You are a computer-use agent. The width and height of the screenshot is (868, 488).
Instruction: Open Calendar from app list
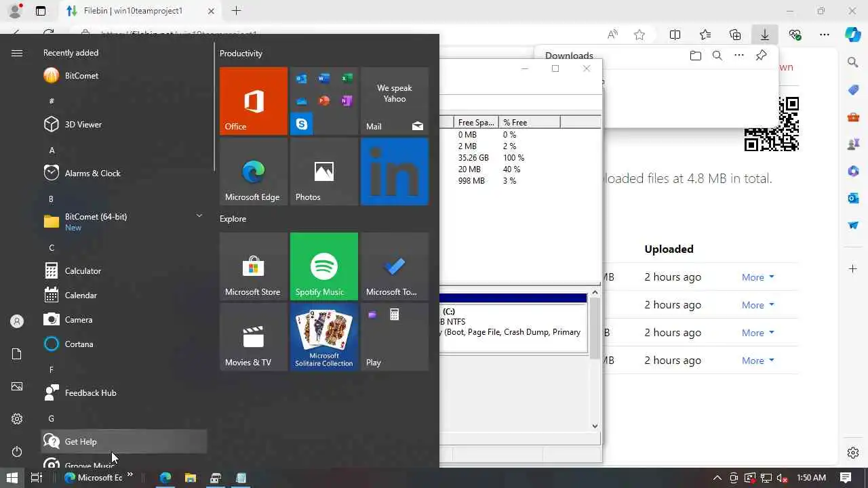124,296
